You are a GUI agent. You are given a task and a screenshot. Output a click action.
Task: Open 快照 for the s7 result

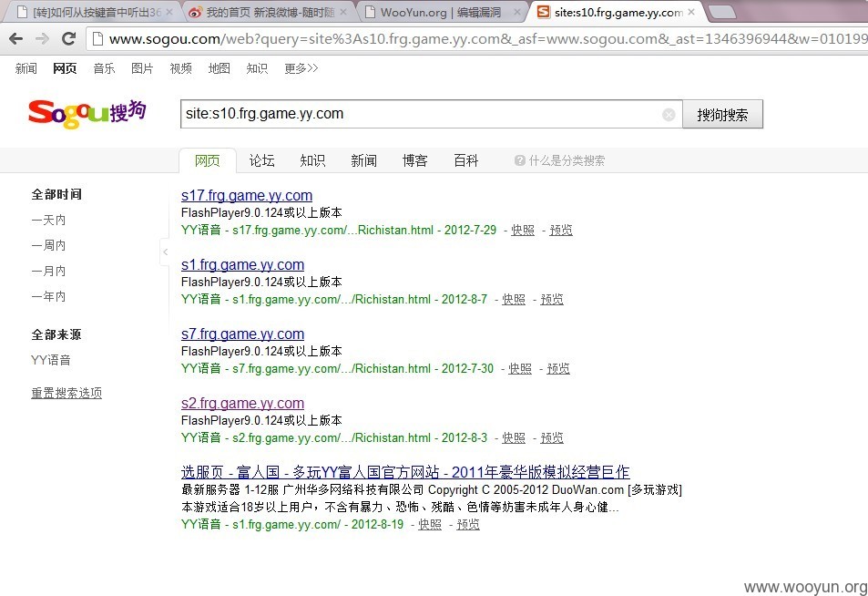pos(520,368)
